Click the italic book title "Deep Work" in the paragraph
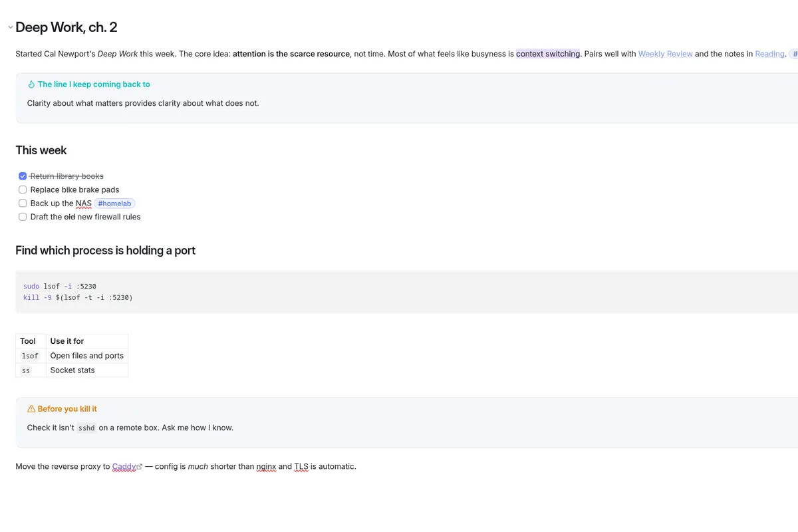798x532 pixels. [x=118, y=54]
